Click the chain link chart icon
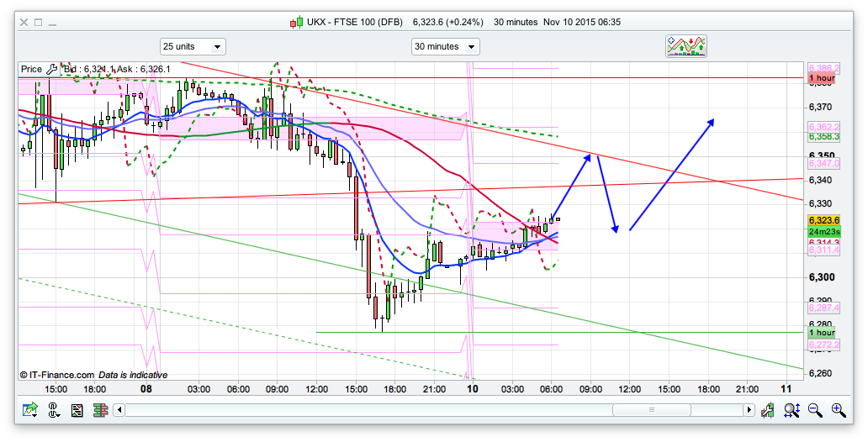This screenshot has width=868, height=442. tap(55, 410)
